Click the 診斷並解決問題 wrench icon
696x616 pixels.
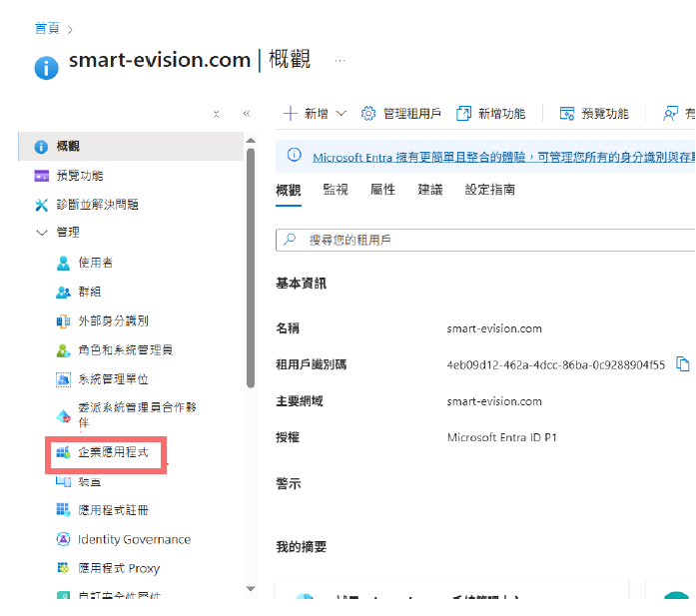tap(41, 205)
